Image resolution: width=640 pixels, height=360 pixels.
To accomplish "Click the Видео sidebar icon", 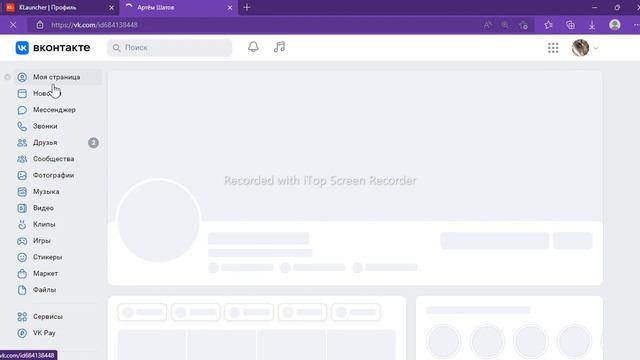I will coord(22,208).
